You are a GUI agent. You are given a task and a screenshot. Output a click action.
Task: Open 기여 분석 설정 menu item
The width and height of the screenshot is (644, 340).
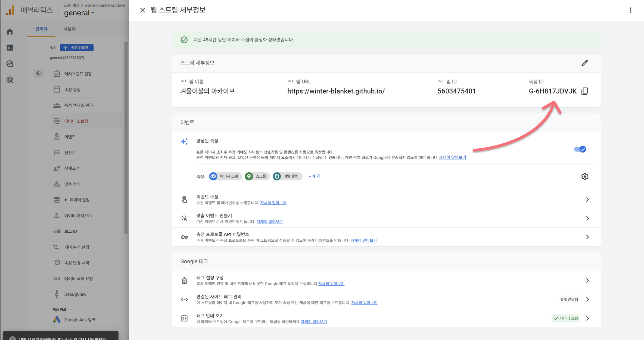(x=86, y=247)
